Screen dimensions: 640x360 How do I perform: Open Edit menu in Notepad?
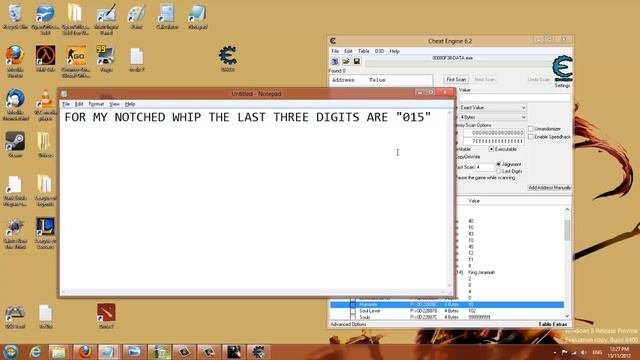click(x=79, y=104)
